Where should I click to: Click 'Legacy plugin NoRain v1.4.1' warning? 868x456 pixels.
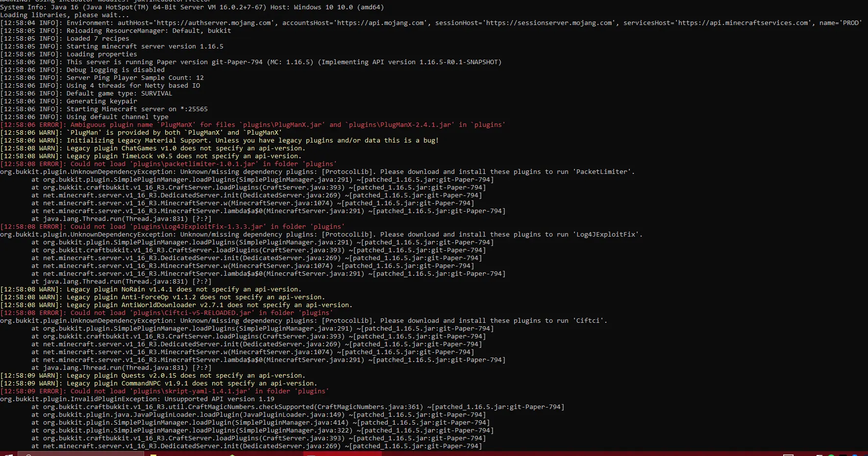tap(151, 289)
